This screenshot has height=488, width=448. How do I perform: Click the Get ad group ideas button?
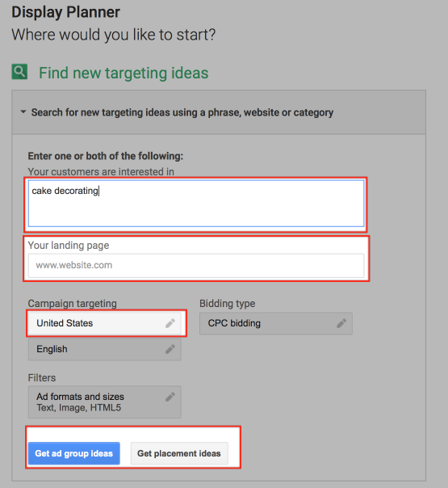click(74, 453)
